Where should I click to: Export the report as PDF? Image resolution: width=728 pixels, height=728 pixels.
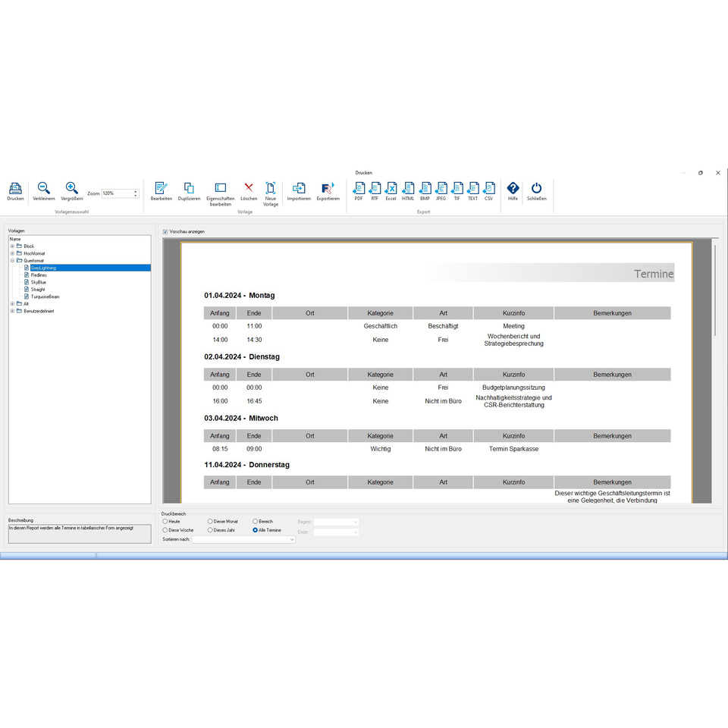[359, 189]
